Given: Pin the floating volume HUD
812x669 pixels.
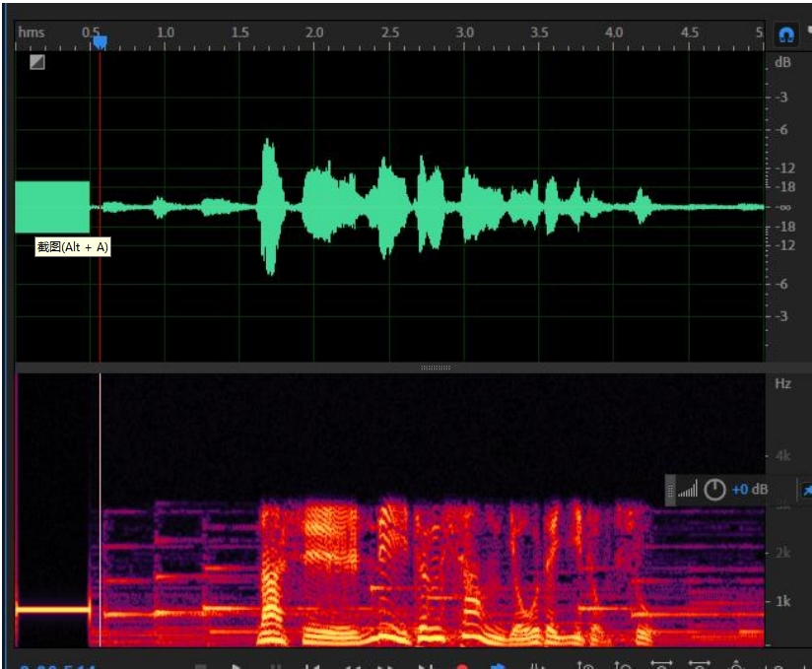Looking at the screenshot, I should coord(806,490).
